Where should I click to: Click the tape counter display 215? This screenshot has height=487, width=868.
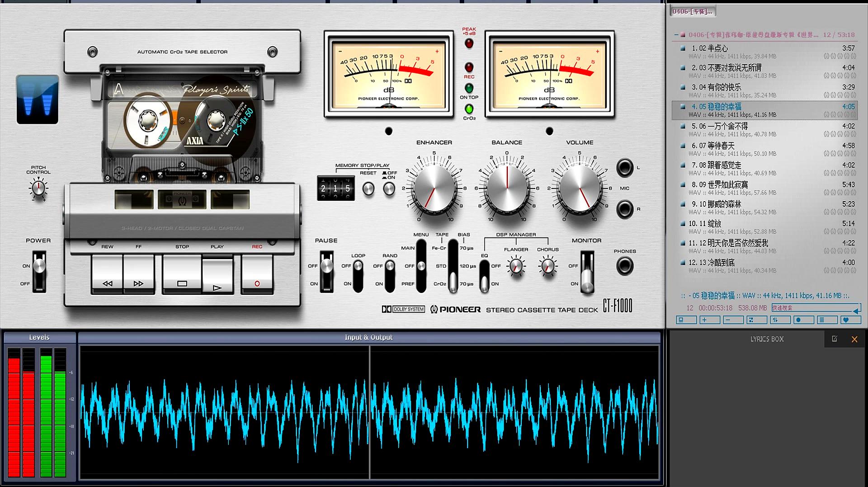pyautogui.click(x=335, y=189)
